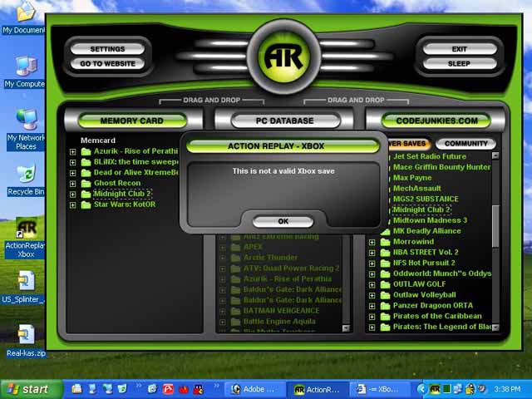The image size is (532, 399).
Task: Expand the Ghost Recon memcard node
Action: pos(72,184)
